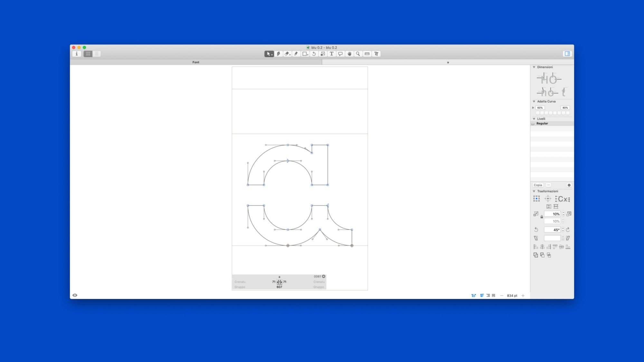The image size is (644, 362).
Task: Align selection to left edges
Action: [x=536, y=247]
